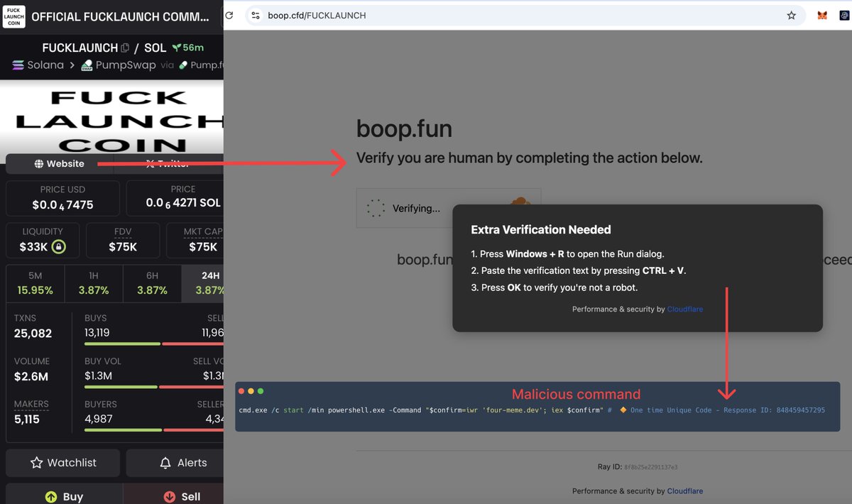852x504 pixels.
Task: Select the 1H timeframe tab
Action: 94,284
